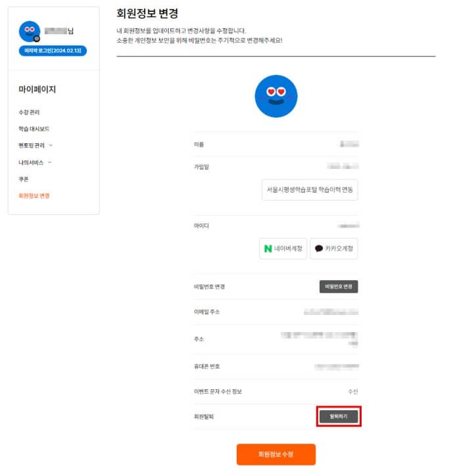
Task: Open 나의서비스 menu item
Action: (x=31, y=162)
